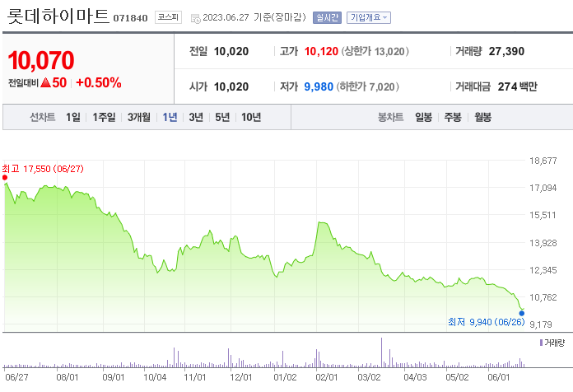Click the 거래량 value 27,390

(506, 52)
